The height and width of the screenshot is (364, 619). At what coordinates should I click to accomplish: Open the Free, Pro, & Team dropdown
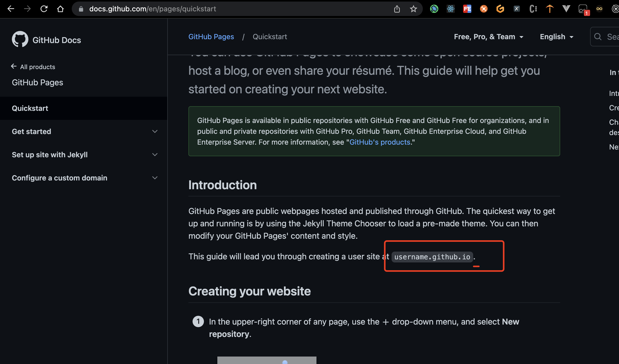[x=488, y=37]
